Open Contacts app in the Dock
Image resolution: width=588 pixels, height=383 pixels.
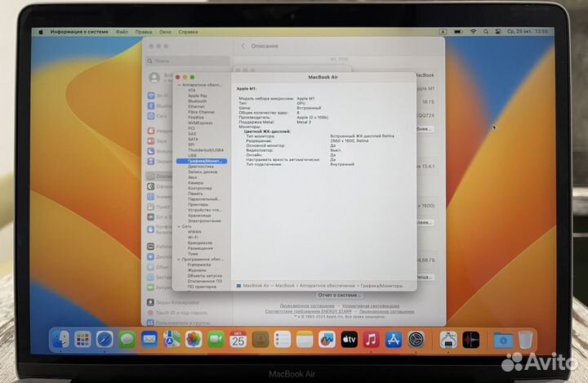click(261, 340)
